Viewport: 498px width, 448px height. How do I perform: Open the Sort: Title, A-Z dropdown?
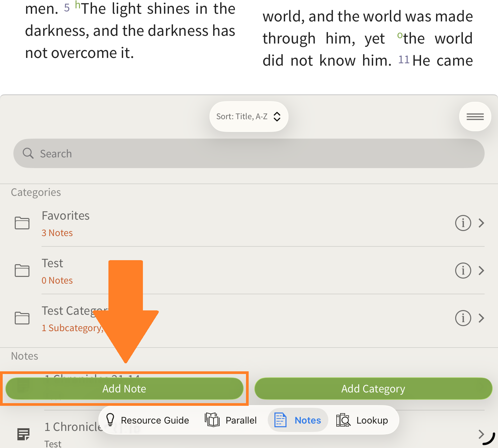(249, 117)
